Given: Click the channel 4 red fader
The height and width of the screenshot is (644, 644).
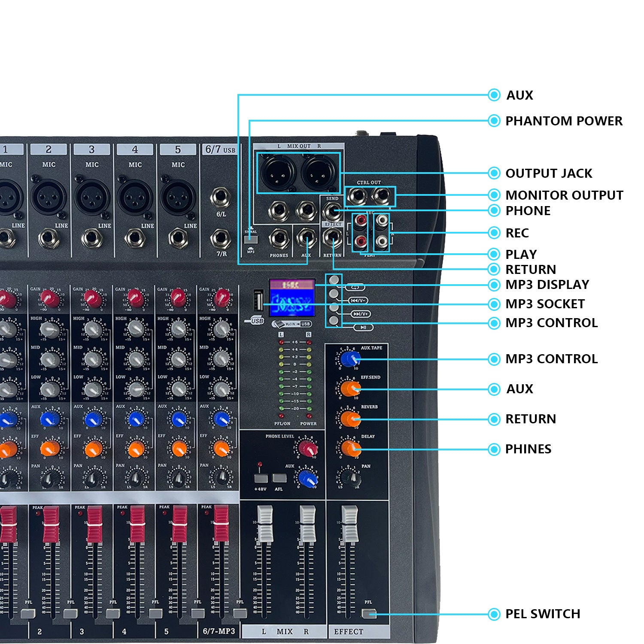Looking at the screenshot, I should [137, 523].
